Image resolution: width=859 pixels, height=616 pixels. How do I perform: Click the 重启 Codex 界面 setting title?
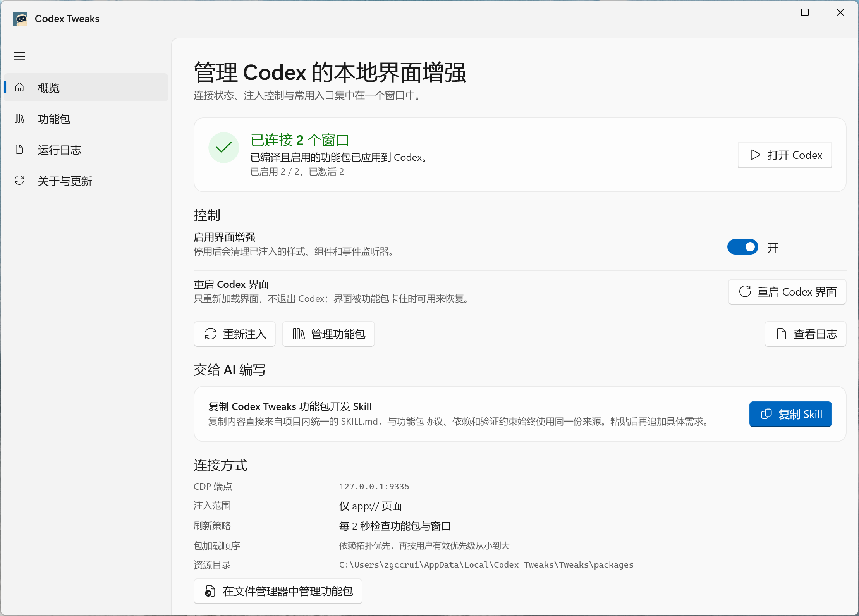pos(231,284)
